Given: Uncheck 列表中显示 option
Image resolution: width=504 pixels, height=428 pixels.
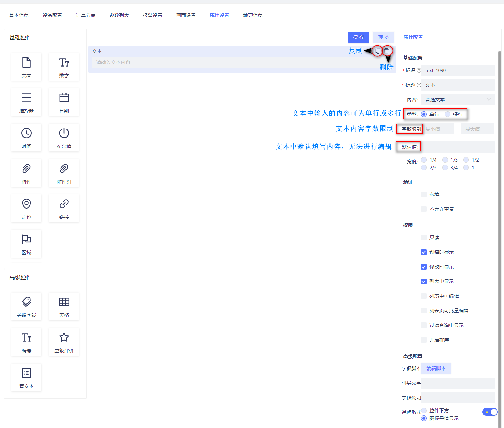Looking at the screenshot, I should 424,281.
